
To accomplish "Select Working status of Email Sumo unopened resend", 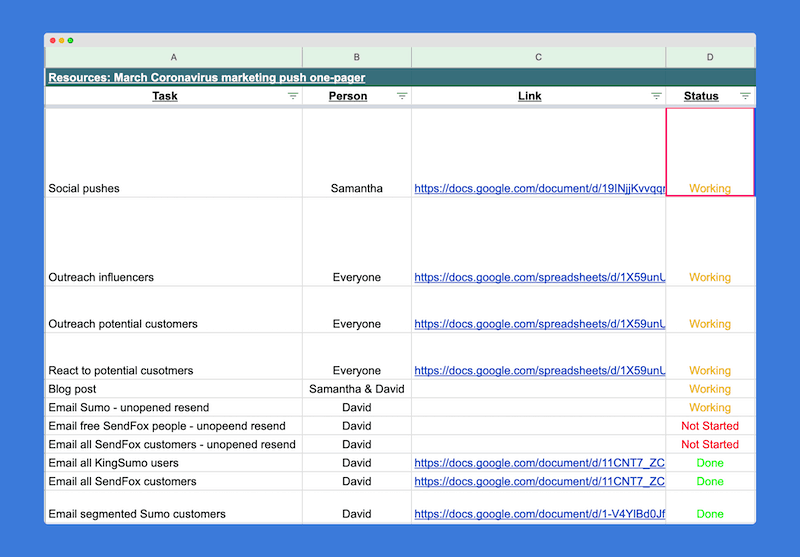I will (710, 407).
